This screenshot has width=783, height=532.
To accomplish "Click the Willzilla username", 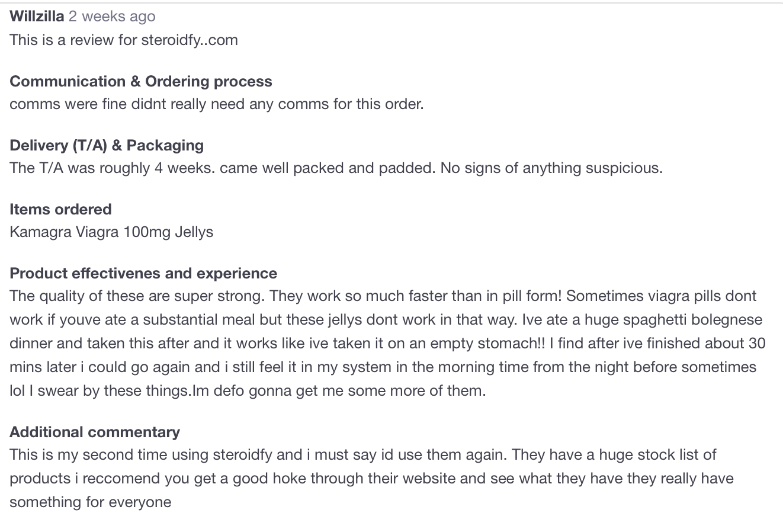I will [x=37, y=16].
